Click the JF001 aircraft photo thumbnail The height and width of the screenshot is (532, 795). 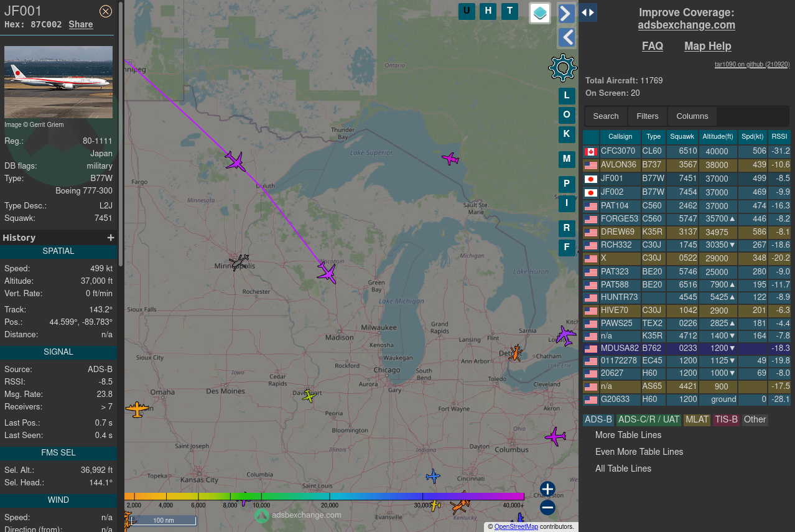click(x=58, y=82)
